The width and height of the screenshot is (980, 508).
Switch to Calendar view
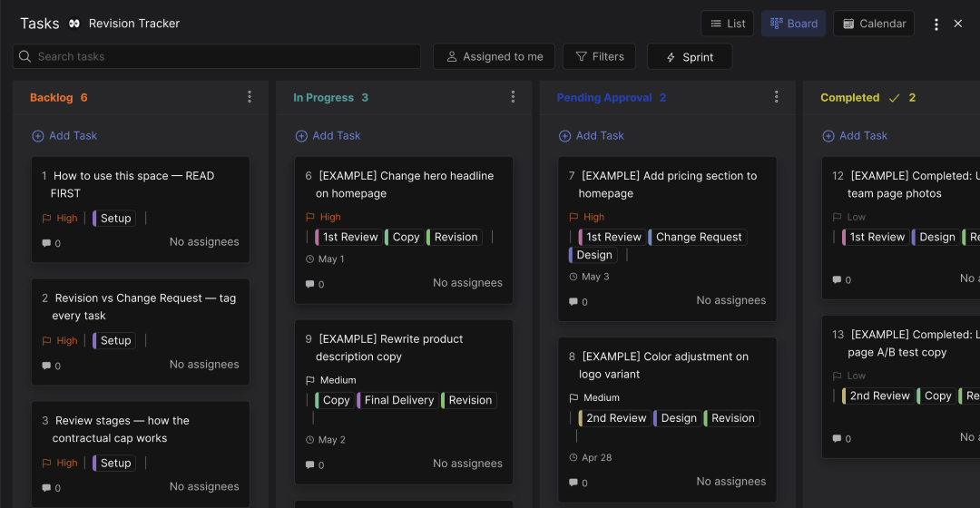(874, 24)
